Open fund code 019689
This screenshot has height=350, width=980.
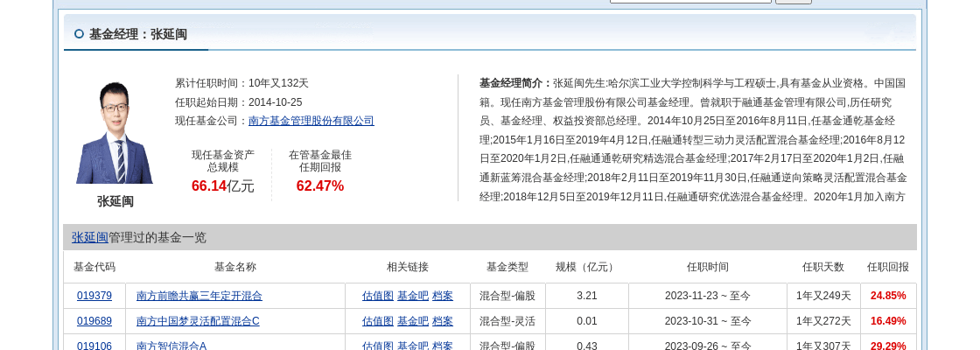click(x=94, y=321)
